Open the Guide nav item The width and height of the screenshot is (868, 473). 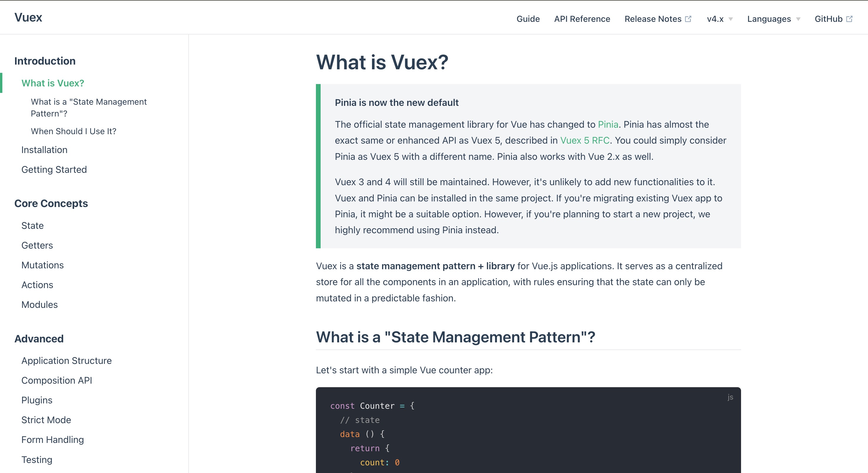528,19
